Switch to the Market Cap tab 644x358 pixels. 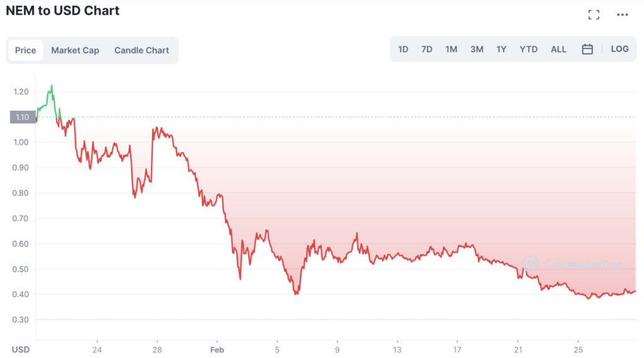click(75, 50)
